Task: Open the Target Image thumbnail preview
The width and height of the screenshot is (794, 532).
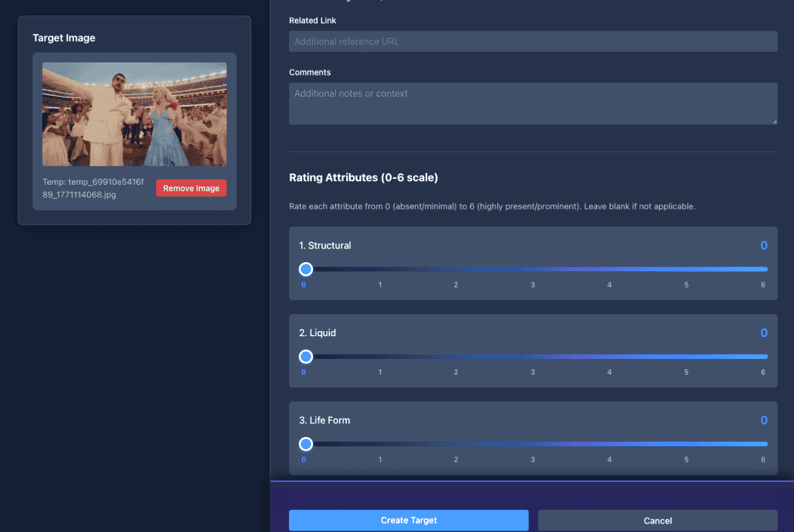Action: point(134,114)
